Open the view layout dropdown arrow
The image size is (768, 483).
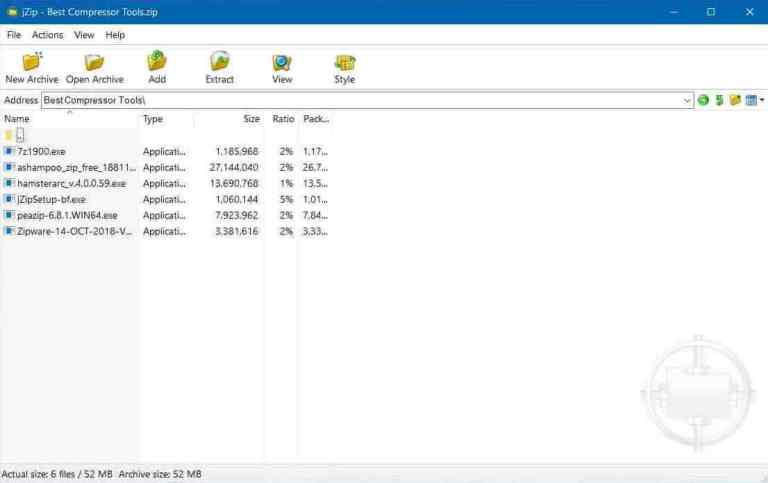(x=762, y=100)
